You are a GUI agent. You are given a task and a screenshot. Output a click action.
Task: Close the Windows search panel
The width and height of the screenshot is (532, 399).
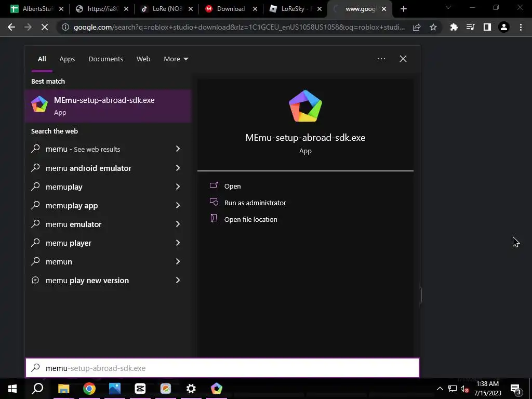click(403, 59)
